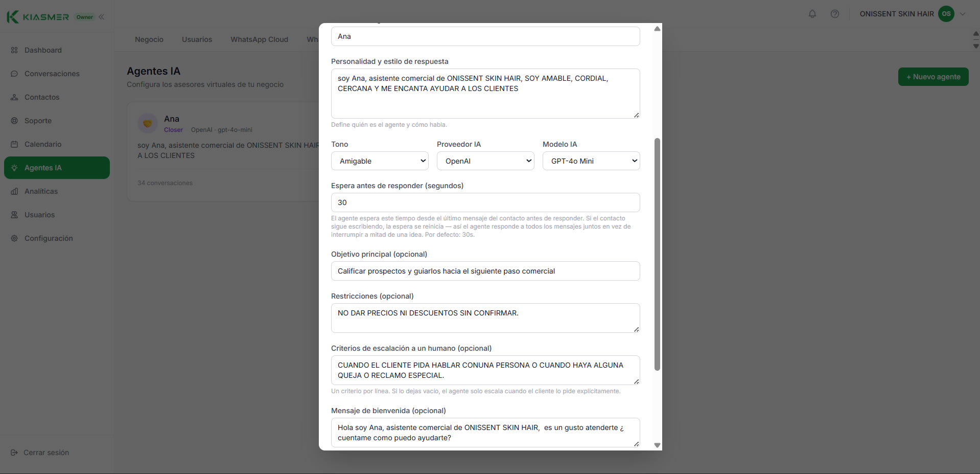Open the Proveedor IA dropdown

485,161
